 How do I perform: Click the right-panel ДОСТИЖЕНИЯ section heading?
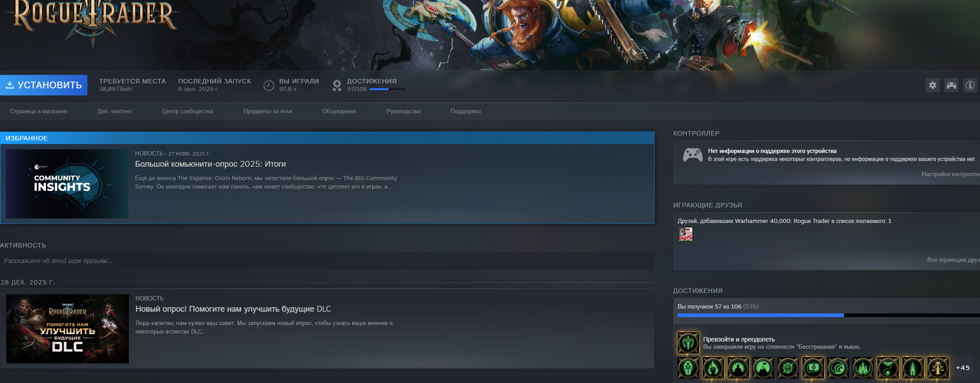(698, 291)
